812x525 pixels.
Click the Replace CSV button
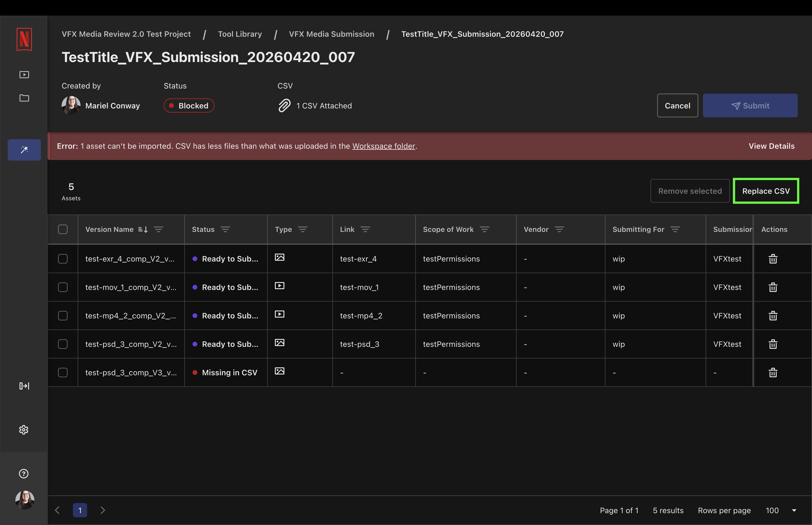(x=766, y=191)
